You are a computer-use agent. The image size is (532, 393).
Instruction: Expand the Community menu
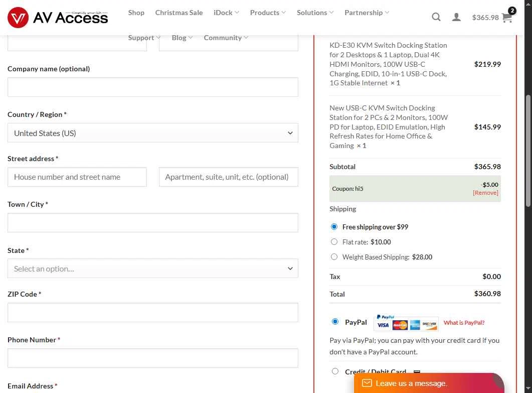(x=226, y=38)
